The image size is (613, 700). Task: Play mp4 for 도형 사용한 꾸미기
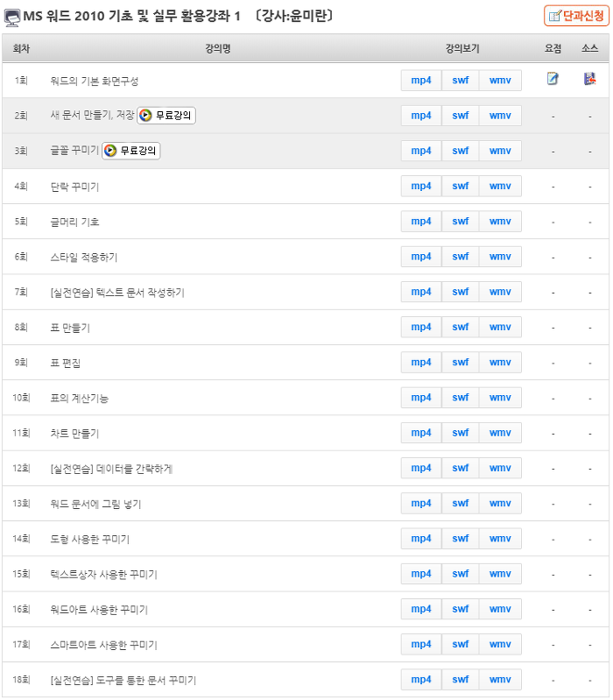click(421, 539)
